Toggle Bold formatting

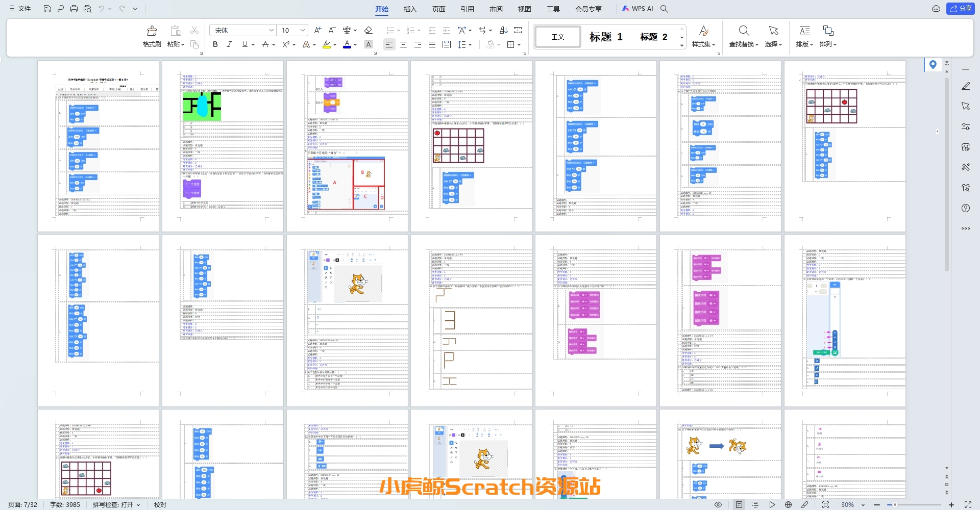(215, 44)
